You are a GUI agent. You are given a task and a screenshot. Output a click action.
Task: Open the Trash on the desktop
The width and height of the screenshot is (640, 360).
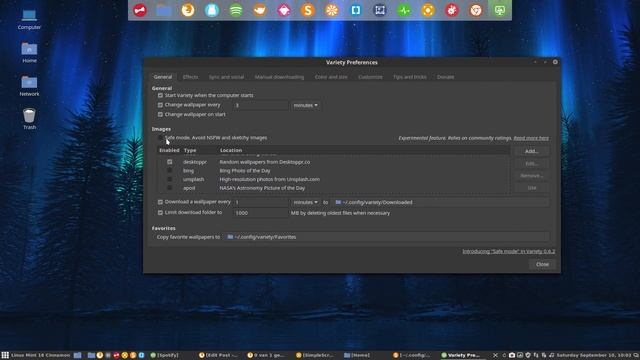tap(29, 119)
